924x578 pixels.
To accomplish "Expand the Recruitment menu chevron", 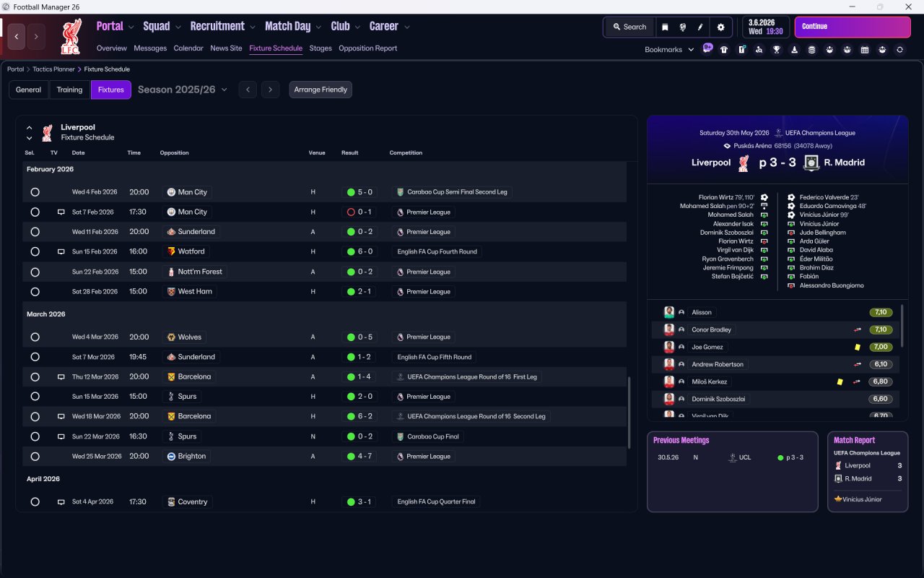I will pos(252,27).
